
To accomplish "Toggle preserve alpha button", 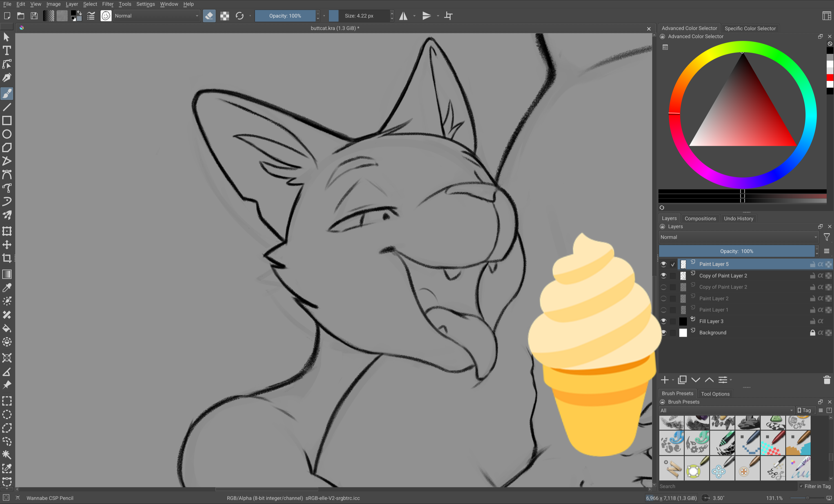I will 225,16.
